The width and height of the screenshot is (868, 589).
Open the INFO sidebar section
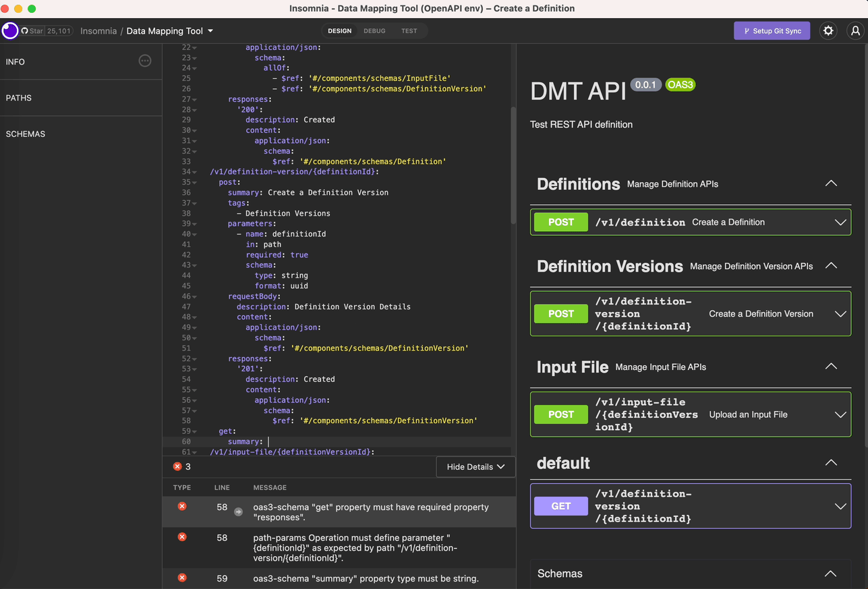click(81, 61)
